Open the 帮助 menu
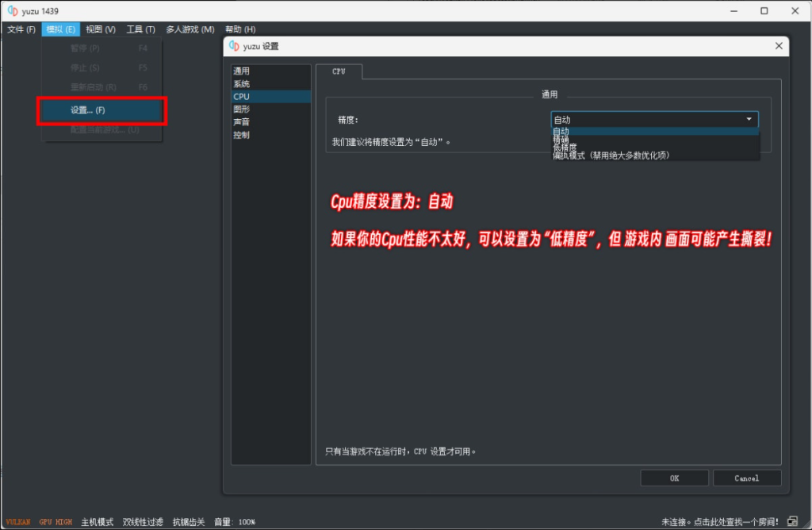The image size is (812, 530). tap(241, 29)
